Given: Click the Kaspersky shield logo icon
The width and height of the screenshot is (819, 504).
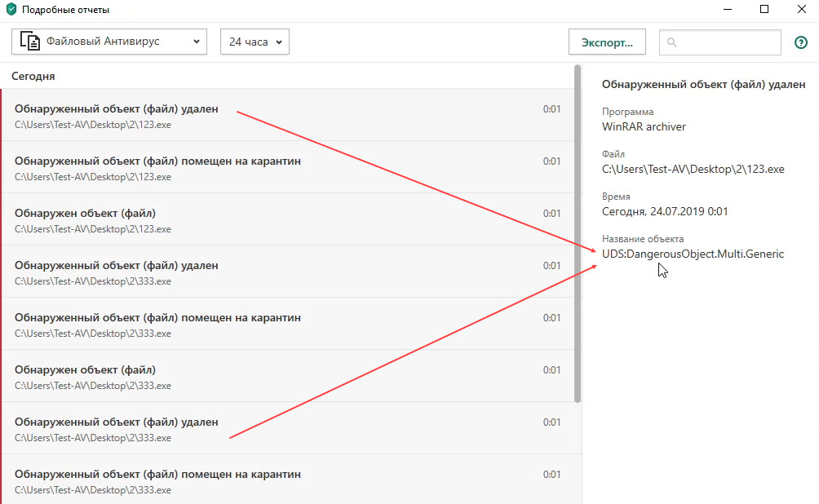Looking at the screenshot, I should 11,10.
